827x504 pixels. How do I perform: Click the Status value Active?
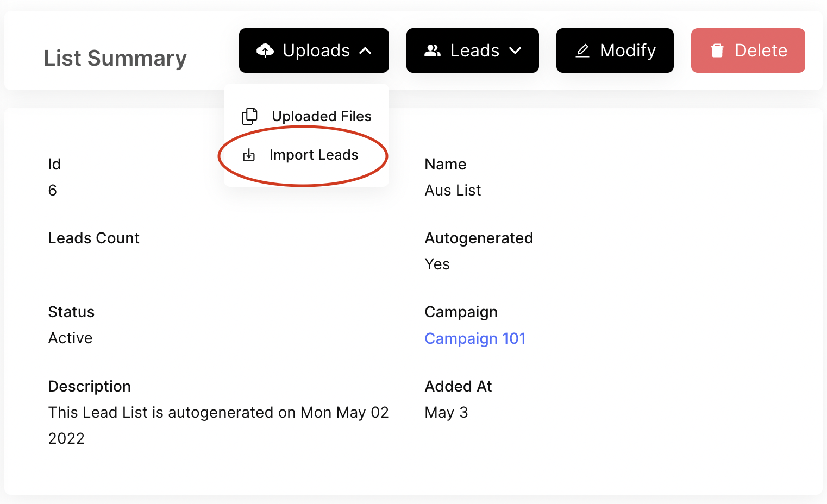coord(70,338)
